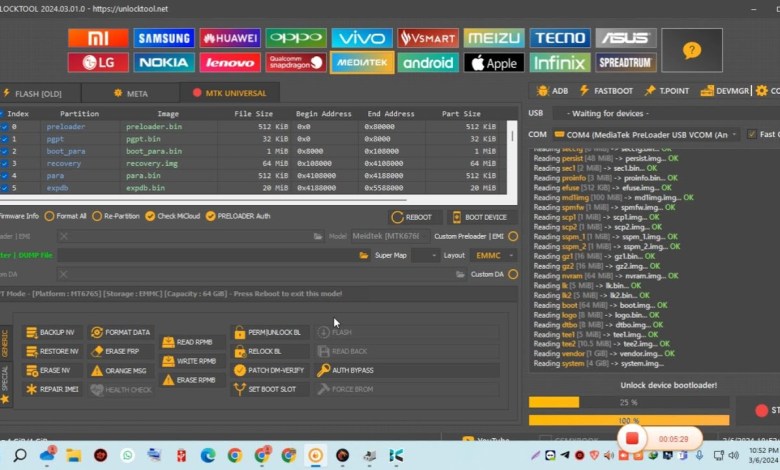Uncheck the pgpt partition row checkbox
The image size is (780, 470).
(x=4, y=139)
